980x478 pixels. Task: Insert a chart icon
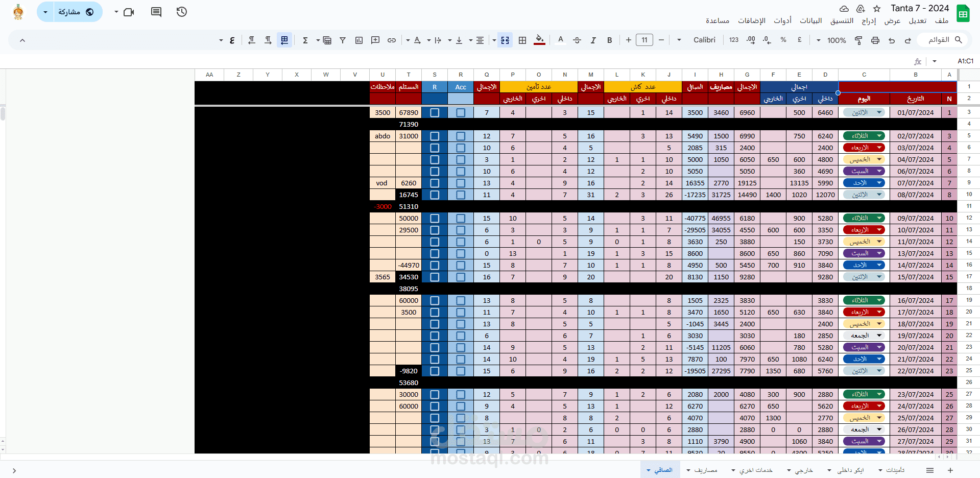359,40
